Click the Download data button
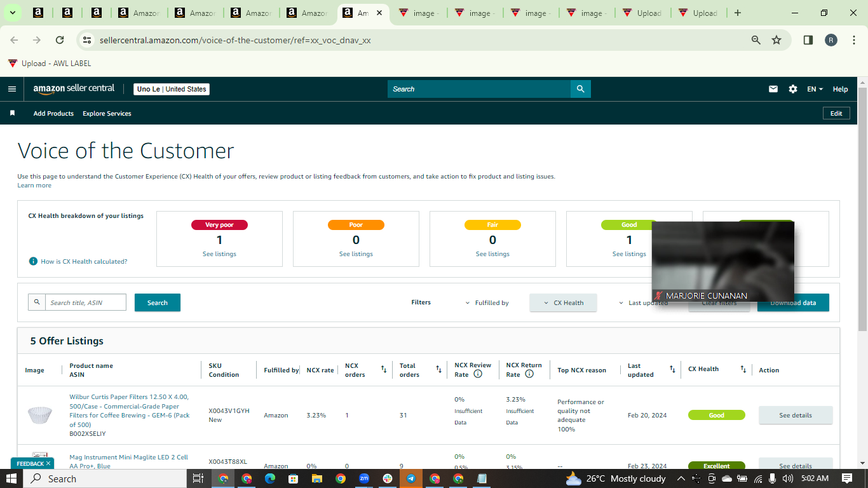Image resolution: width=868 pixels, height=488 pixels. 793,302
